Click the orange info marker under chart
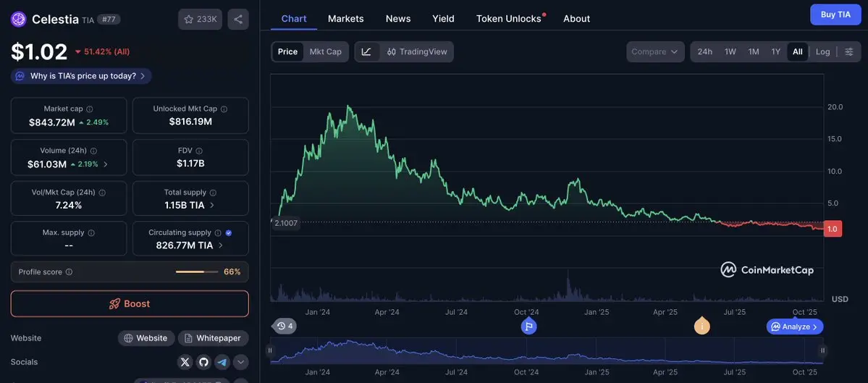868x383 pixels. 702,326
